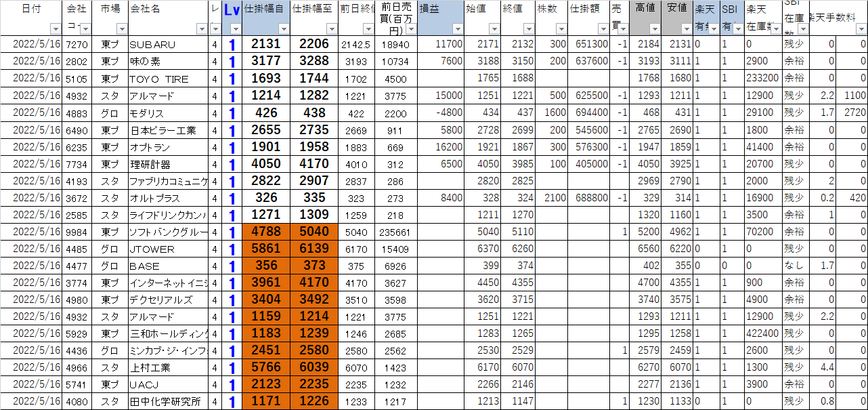Select the 理研計器 company name cell
The image size is (868, 410).
[x=169, y=163]
